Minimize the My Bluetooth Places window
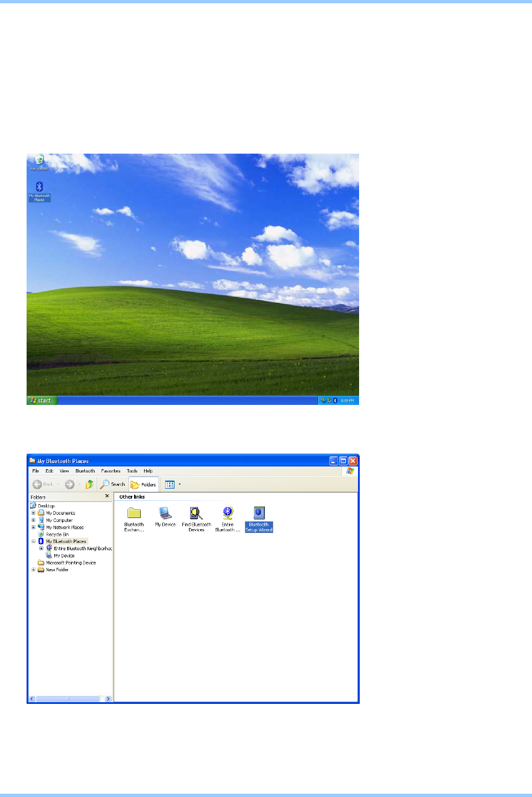The image size is (532, 797). (334, 461)
